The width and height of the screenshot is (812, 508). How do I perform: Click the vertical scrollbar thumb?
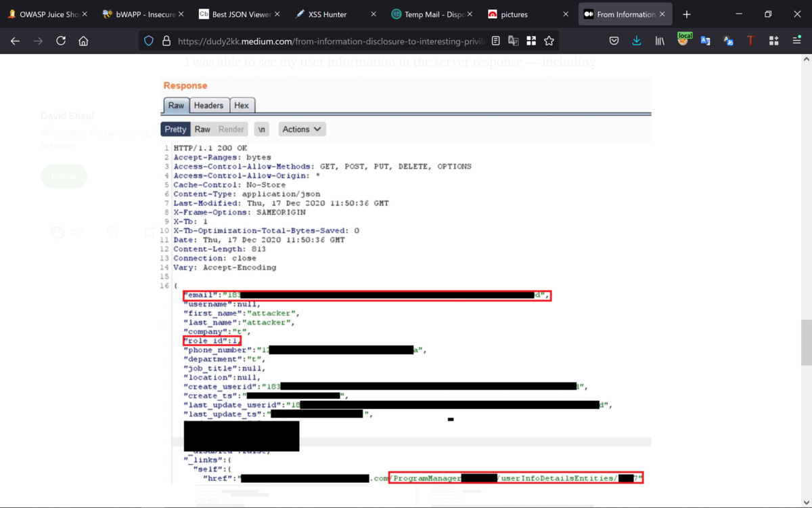pos(805,343)
